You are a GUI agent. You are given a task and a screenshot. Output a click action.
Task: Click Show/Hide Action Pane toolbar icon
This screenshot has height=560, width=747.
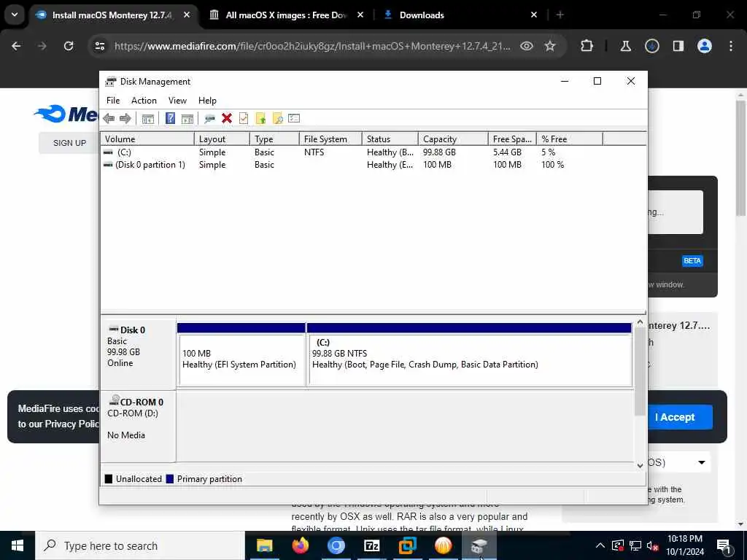point(187,119)
